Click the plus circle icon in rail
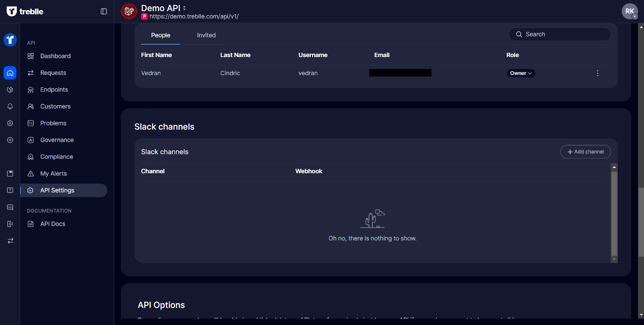The height and width of the screenshot is (325, 644). click(10, 140)
